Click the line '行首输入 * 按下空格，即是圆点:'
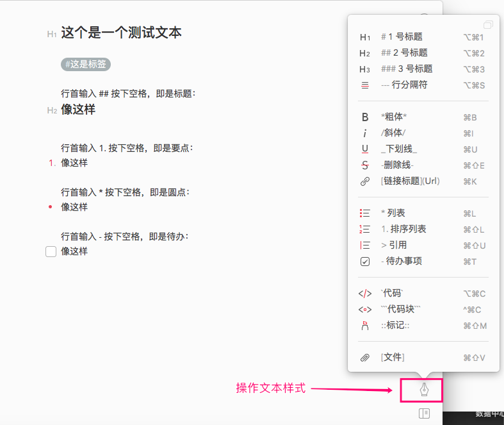 126,192
